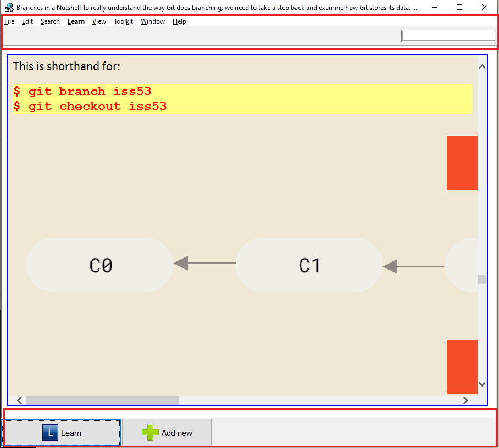499x448 pixels.
Task: Click the application icon in the title bar
Action: [x=9, y=8]
